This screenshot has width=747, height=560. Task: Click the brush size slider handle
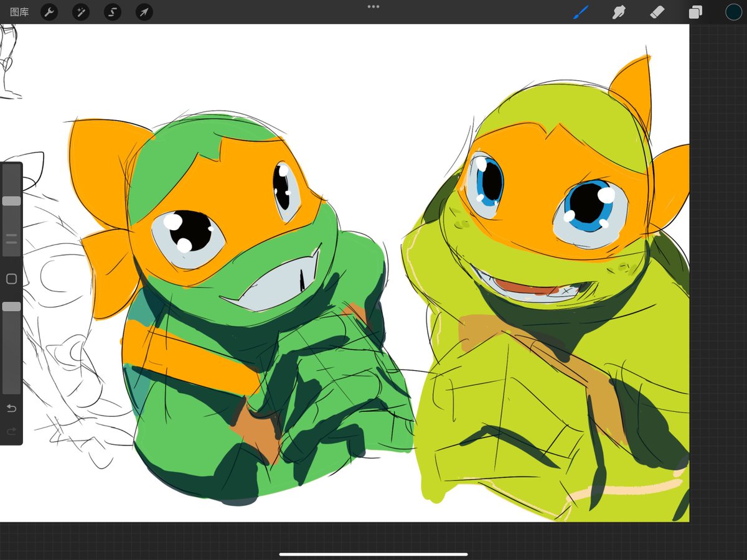(x=11, y=201)
